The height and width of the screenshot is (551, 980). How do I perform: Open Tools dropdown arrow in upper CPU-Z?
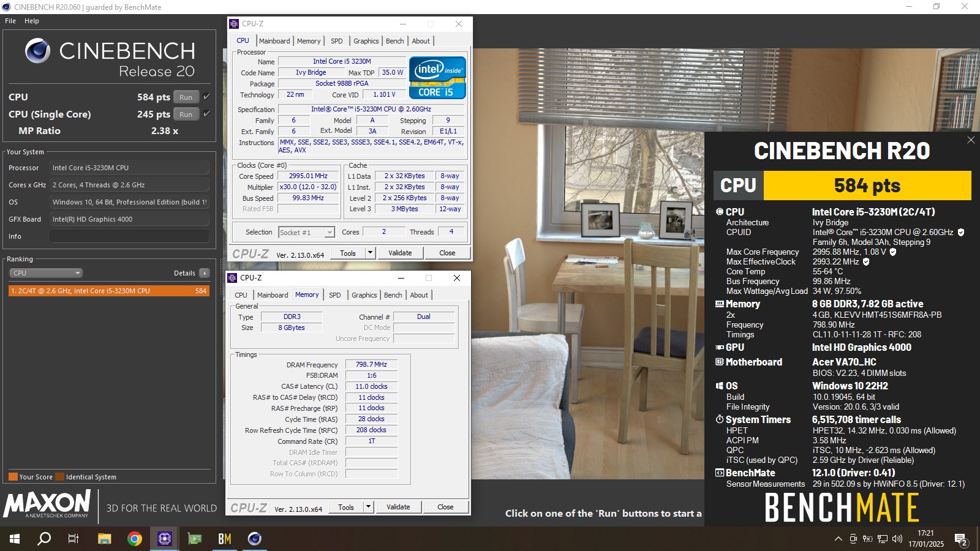click(x=370, y=253)
